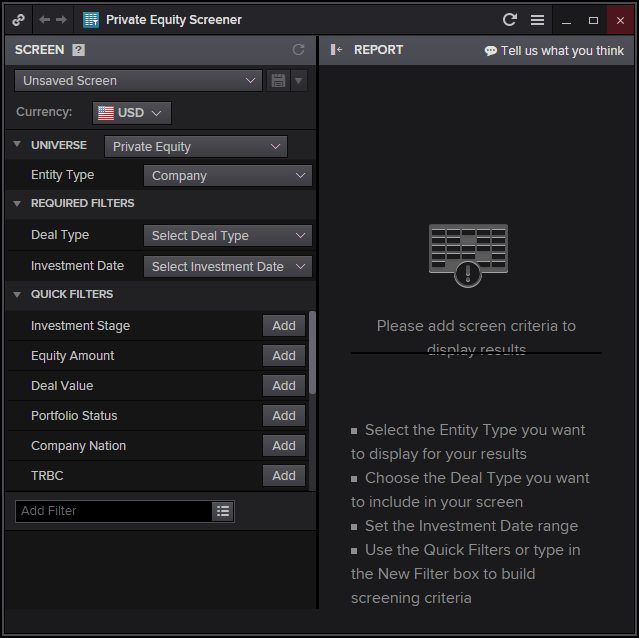Close the Private Equity Screener window
The height and width of the screenshot is (638, 639).
click(620, 20)
